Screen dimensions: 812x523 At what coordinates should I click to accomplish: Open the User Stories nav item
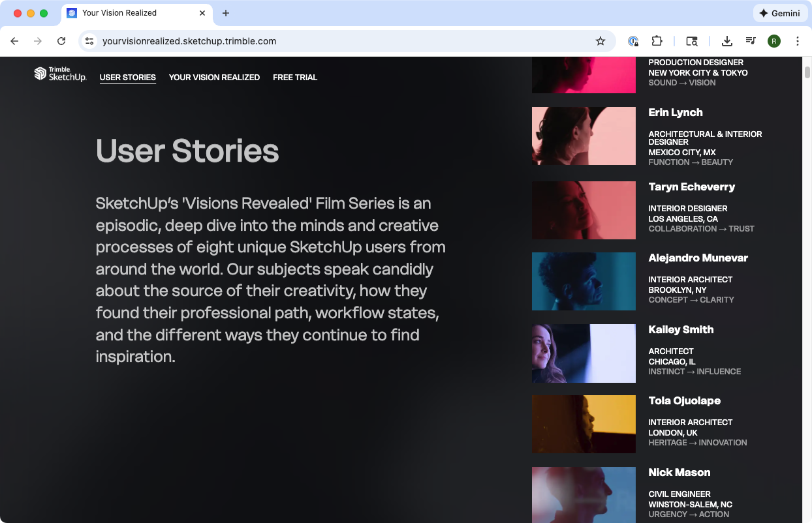(128, 77)
